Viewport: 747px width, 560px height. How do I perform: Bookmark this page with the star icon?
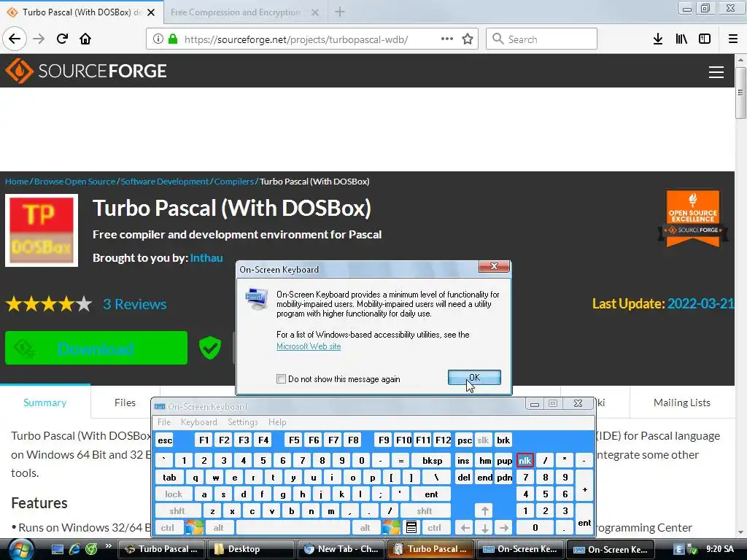(x=468, y=39)
